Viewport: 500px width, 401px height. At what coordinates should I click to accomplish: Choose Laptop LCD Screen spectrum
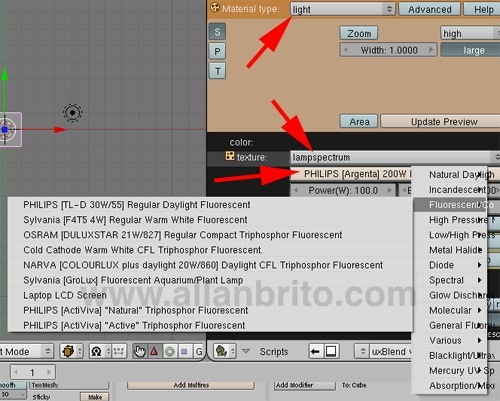(x=210, y=295)
